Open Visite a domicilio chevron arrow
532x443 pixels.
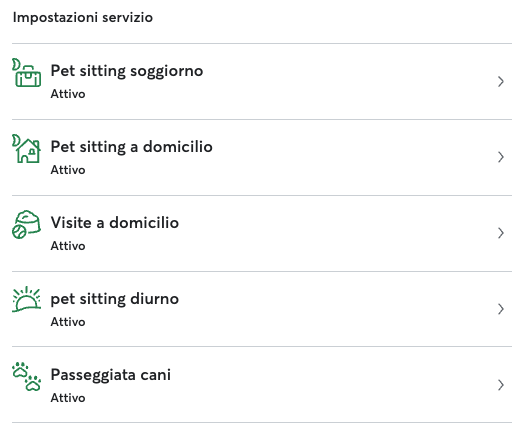click(x=500, y=233)
